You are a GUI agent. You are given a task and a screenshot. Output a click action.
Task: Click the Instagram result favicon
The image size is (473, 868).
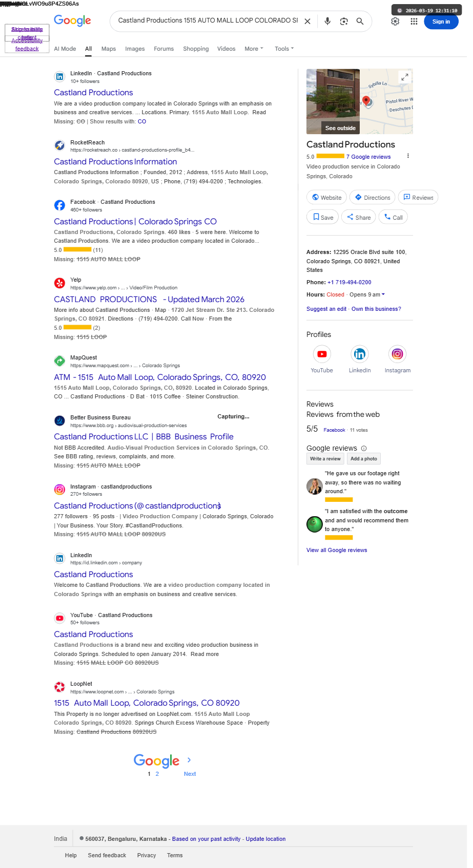click(59, 490)
